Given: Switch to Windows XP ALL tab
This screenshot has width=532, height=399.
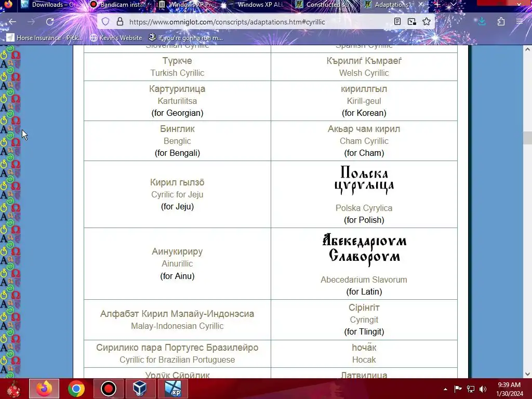Looking at the screenshot, I should [257, 5].
